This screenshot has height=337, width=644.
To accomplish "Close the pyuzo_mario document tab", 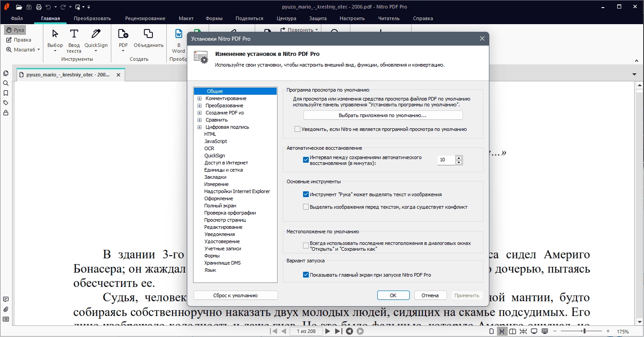I will click(x=118, y=75).
